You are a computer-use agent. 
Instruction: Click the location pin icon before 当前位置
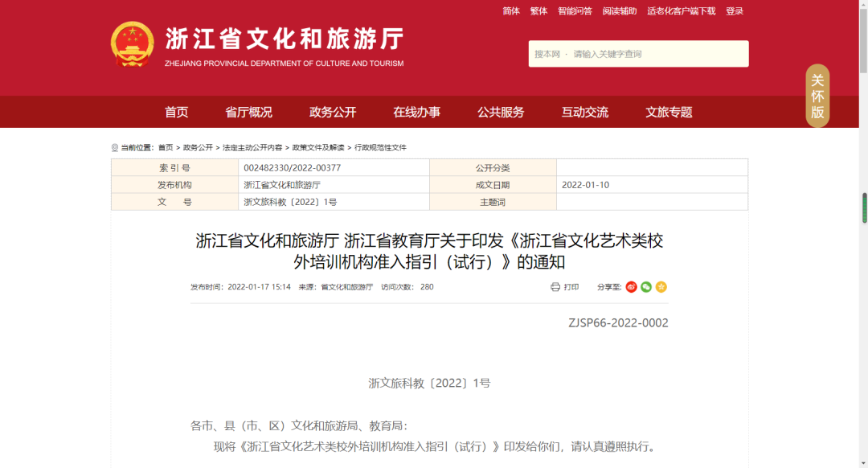[x=115, y=148]
